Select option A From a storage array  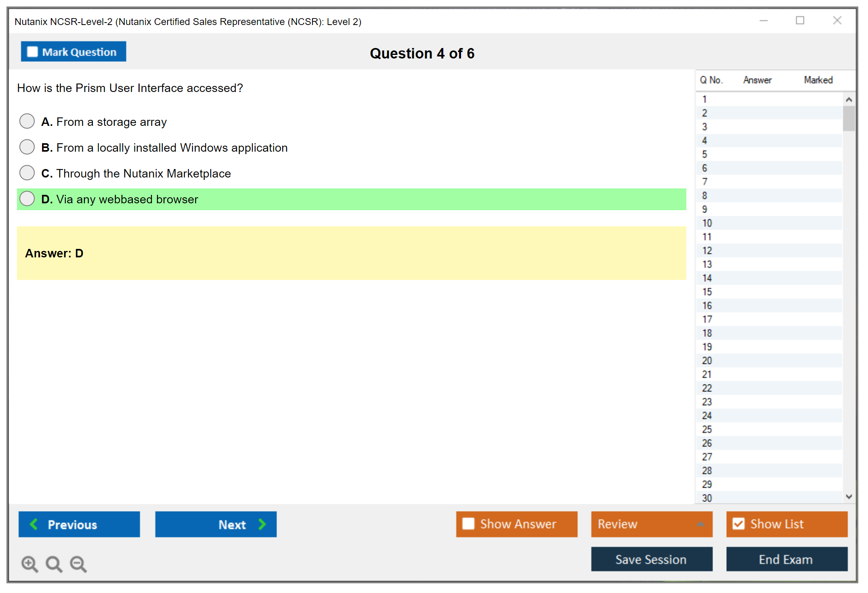pos(27,121)
